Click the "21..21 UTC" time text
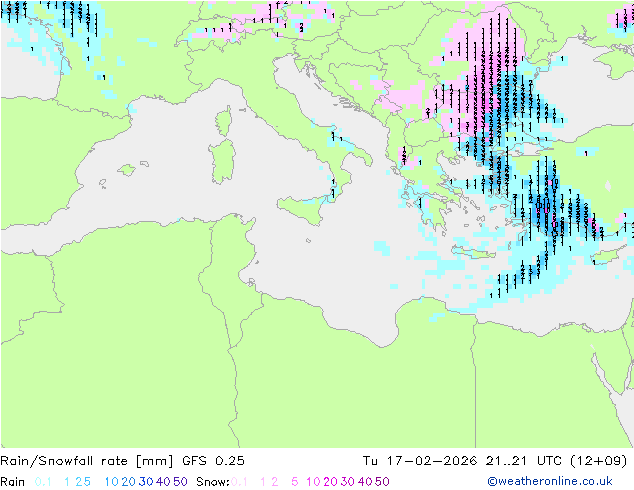The width and height of the screenshot is (634, 490). [x=524, y=461]
